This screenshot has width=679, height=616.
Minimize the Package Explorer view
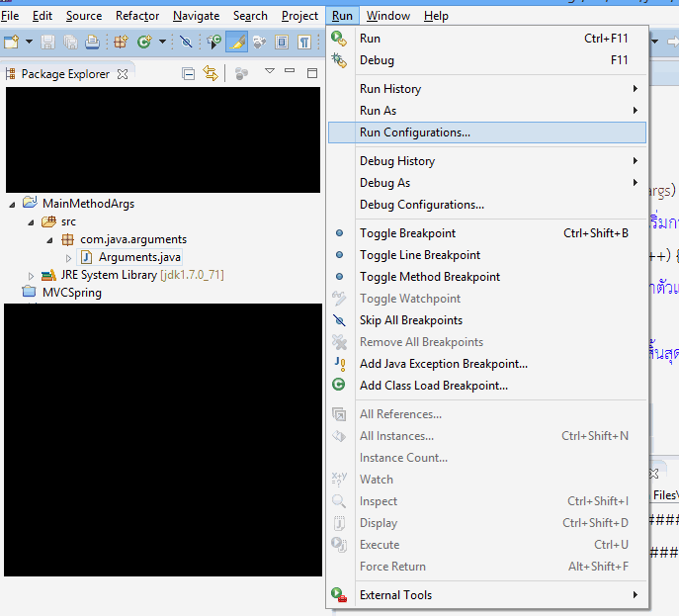click(x=290, y=70)
